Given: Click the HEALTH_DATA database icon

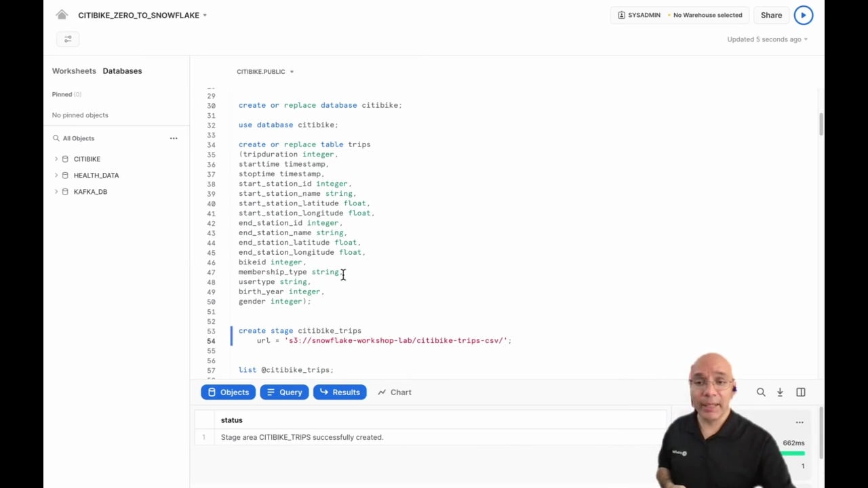Looking at the screenshot, I should [65, 176].
